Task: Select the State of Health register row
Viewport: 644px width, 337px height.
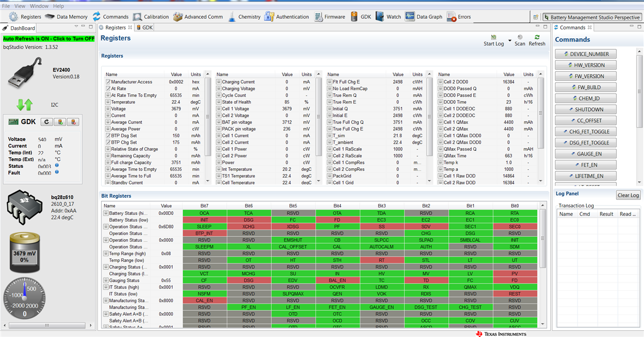Action: [265, 102]
